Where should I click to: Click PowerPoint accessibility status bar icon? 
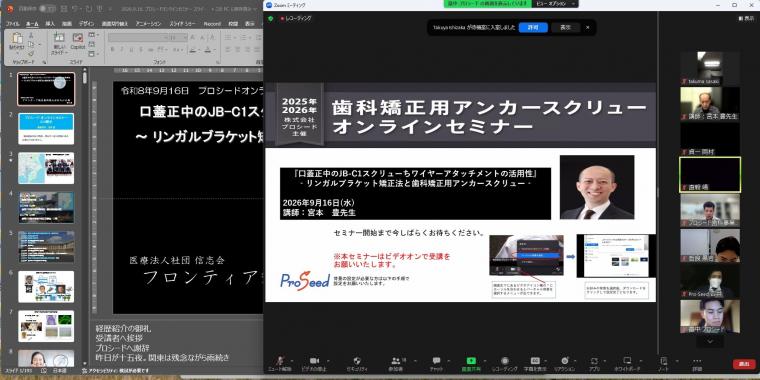(x=84, y=371)
